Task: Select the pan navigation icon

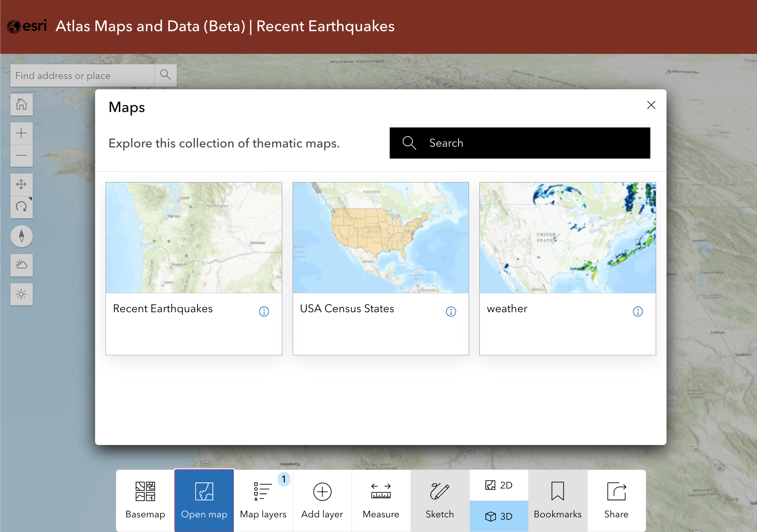Action: 22,184
